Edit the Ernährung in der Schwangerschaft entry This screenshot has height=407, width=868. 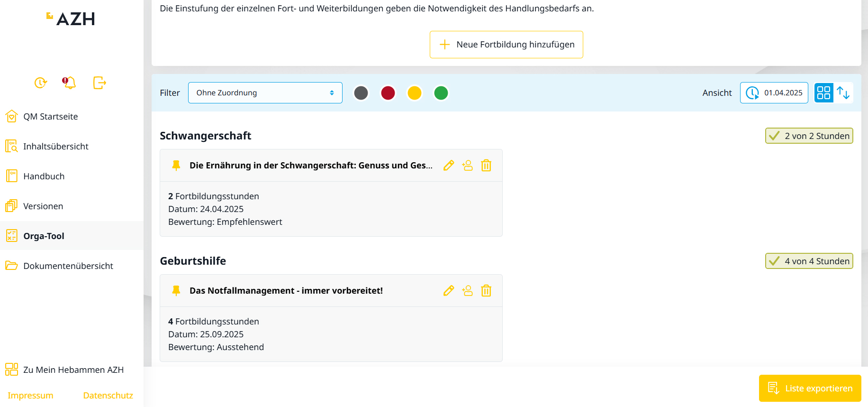(448, 166)
